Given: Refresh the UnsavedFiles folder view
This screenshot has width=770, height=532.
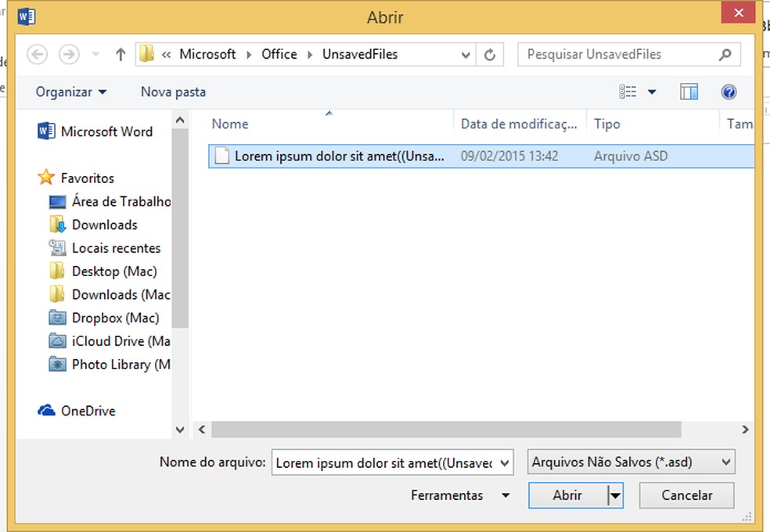Looking at the screenshot, I should pos(490,55).
